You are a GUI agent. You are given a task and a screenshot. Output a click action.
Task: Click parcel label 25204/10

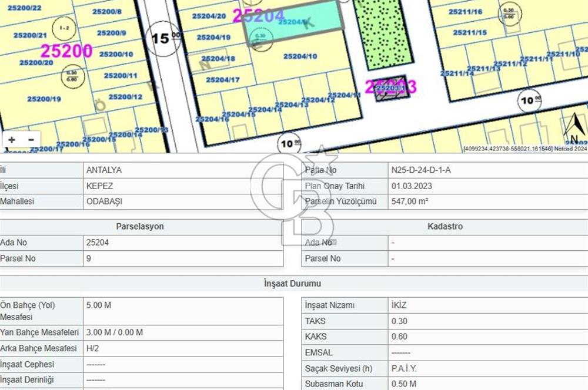click(x=300, y=56)
